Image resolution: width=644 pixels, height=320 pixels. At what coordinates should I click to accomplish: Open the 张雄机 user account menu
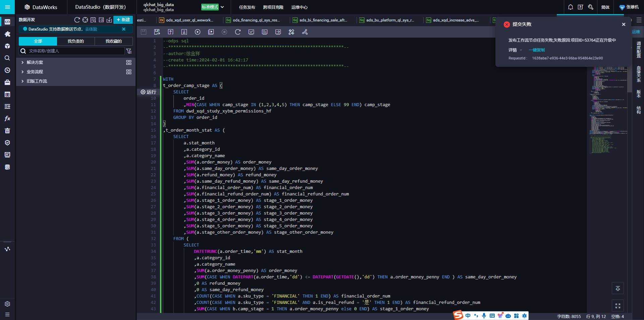click(x=629, y=7)
